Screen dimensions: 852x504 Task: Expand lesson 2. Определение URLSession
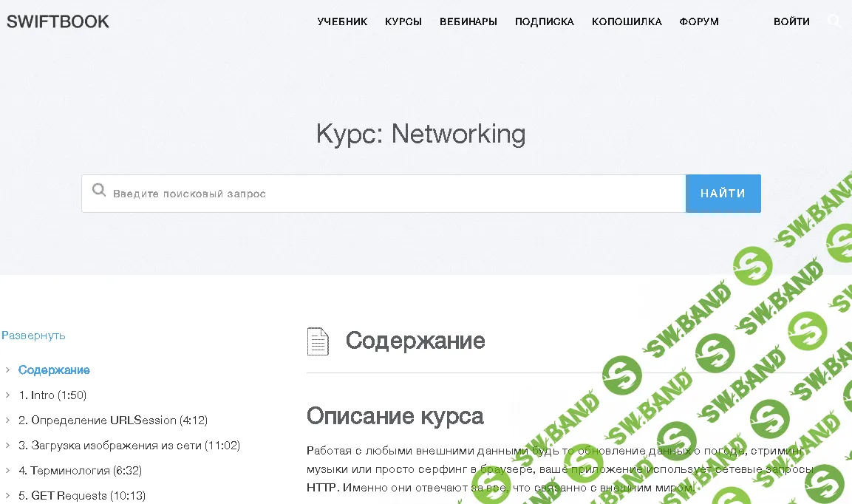tap(7, 420)
